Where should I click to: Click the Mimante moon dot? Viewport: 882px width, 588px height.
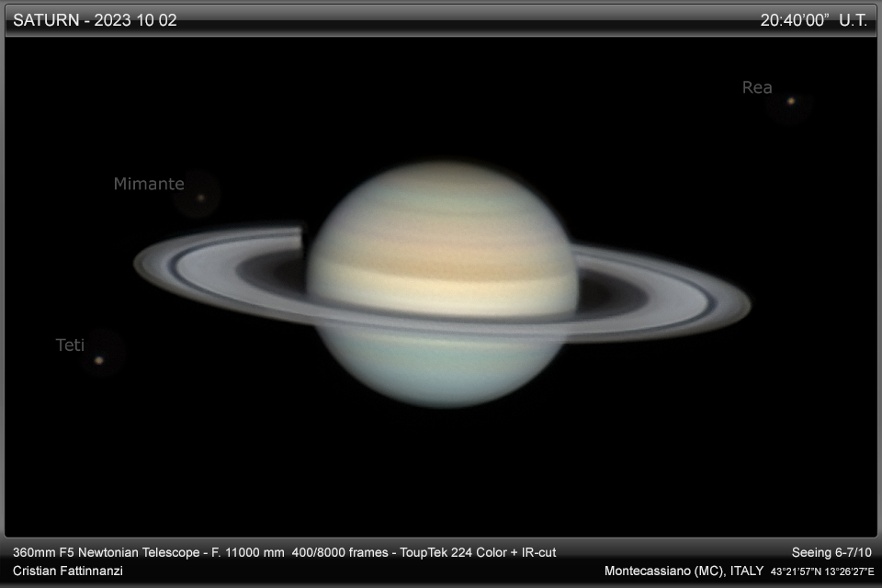(x=201, y=198)
